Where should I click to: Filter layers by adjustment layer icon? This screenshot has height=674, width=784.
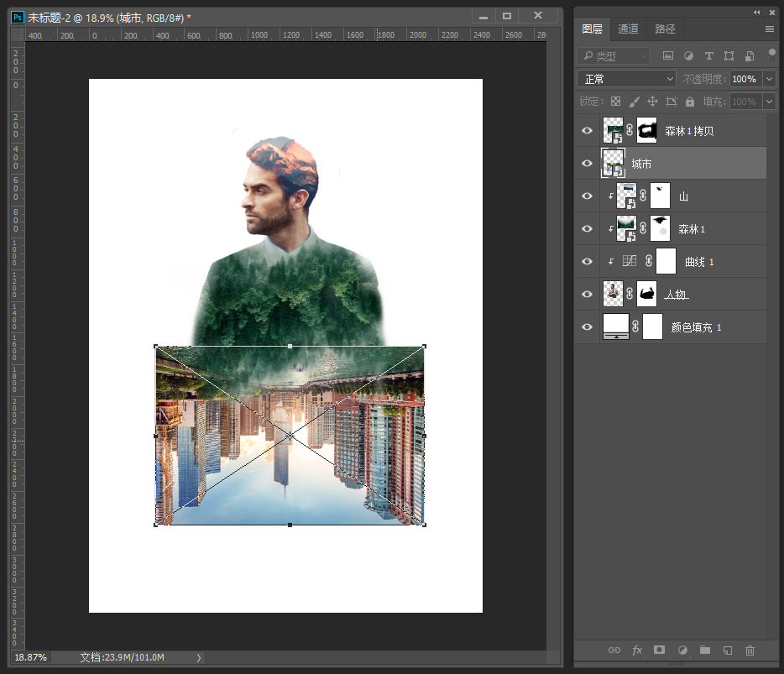pyautogui.click(x=688, y=56)
